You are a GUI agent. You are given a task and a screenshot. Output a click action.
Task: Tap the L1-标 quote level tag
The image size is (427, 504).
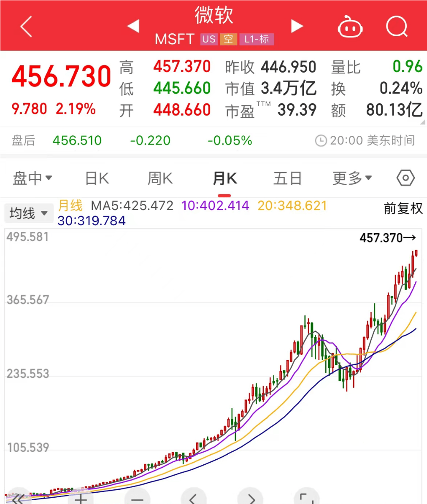tap(257, 39)
